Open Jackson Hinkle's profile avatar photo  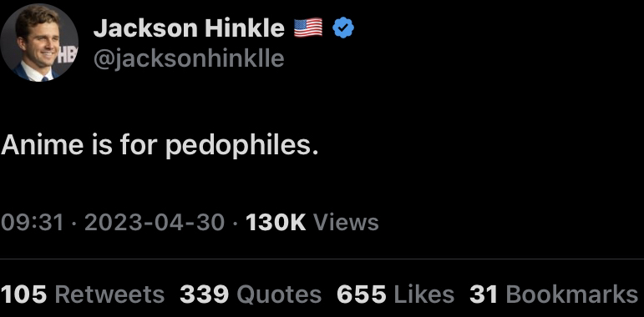[x=39, y=43]
